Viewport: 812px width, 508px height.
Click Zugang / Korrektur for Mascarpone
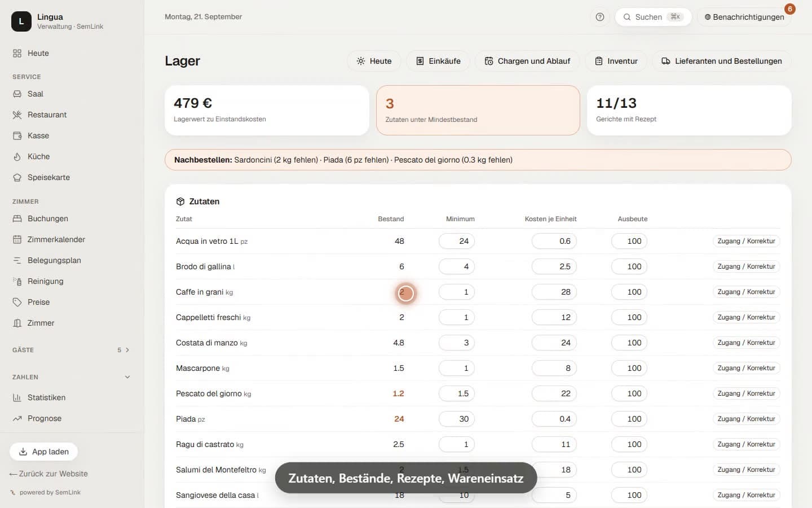(x=746, y=368)
